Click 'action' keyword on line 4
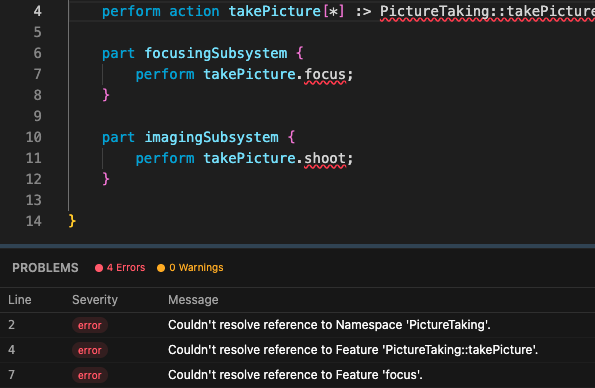 [194, 11]
